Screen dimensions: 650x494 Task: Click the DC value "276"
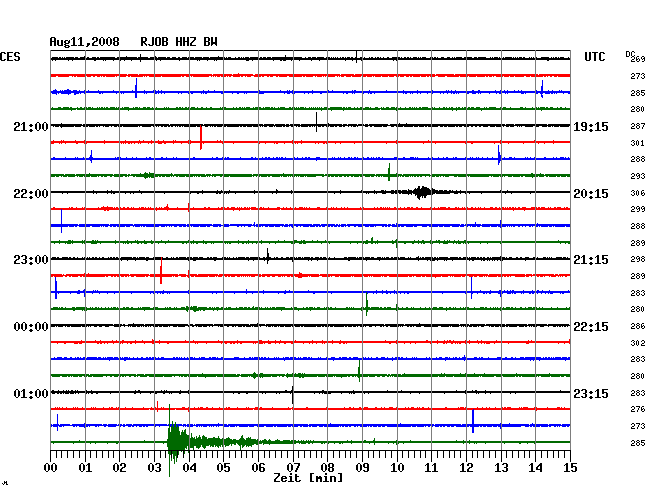tap(638, 409)
